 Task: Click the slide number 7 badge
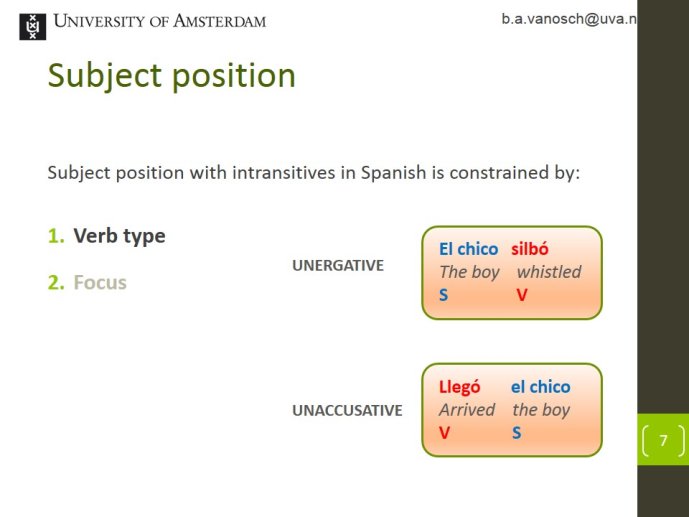tap(663, 440)
